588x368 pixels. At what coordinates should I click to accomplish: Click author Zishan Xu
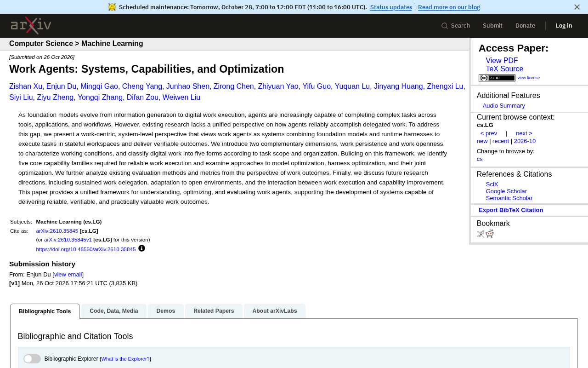click(x=26, y=86)
